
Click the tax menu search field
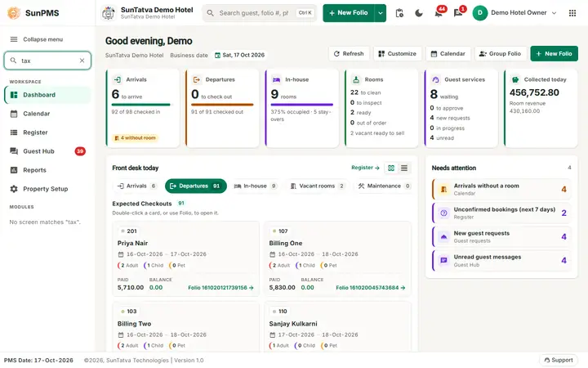click(x=47, y=61)
